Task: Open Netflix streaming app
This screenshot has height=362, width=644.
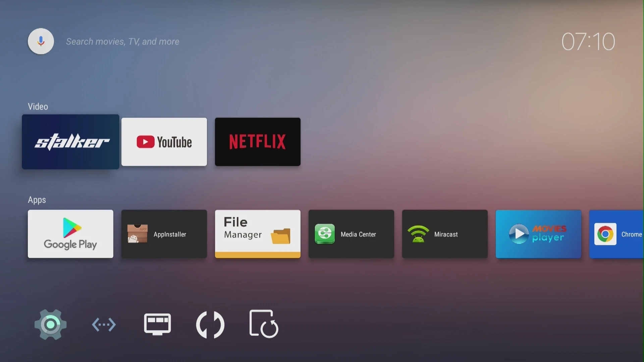Action: [257, 141]
